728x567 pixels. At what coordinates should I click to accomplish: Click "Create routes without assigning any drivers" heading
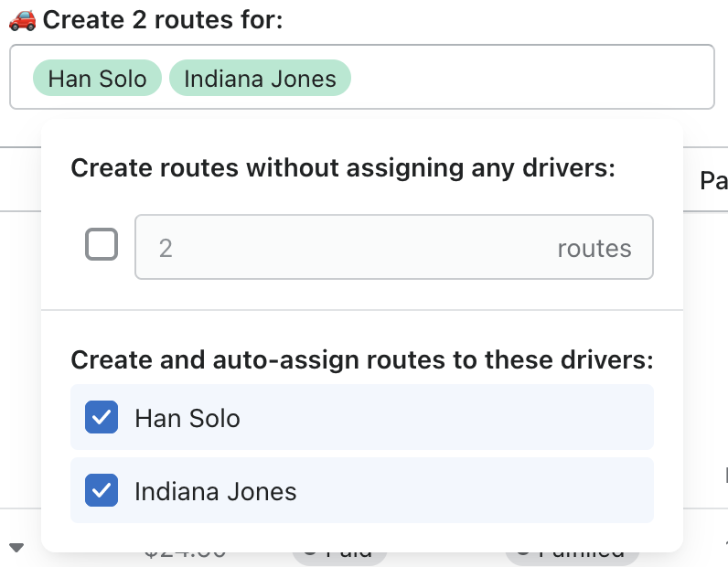pyautogui.click(x=343, y=168)
